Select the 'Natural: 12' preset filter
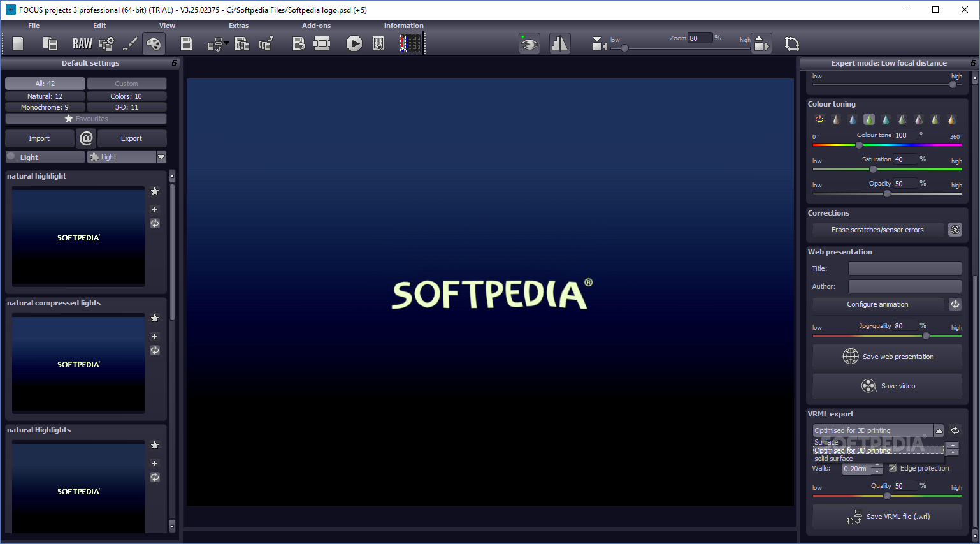This screenshot has height=544, width=980. 45,96
